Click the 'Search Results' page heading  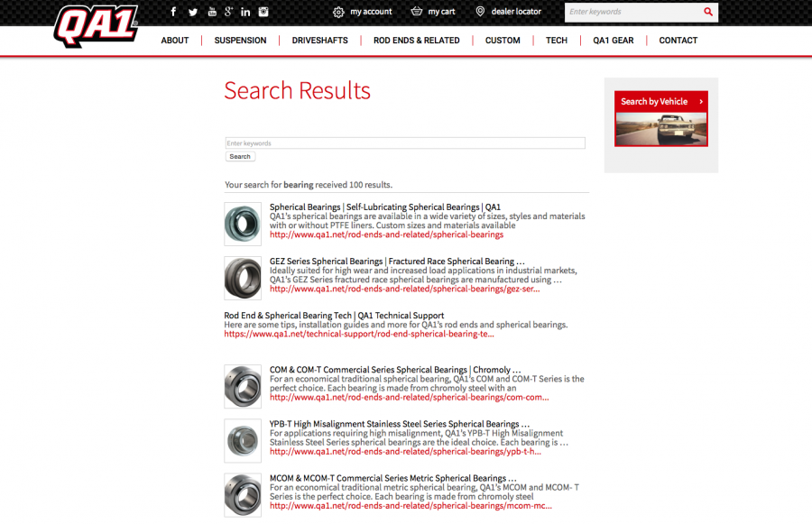297,90
